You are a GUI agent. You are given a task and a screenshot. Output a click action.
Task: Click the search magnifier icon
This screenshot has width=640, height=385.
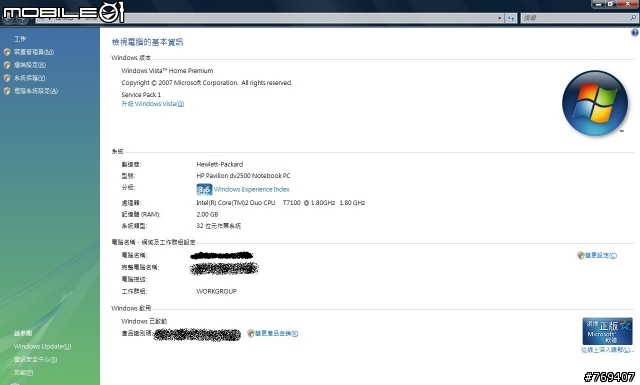tap(633, 18)
